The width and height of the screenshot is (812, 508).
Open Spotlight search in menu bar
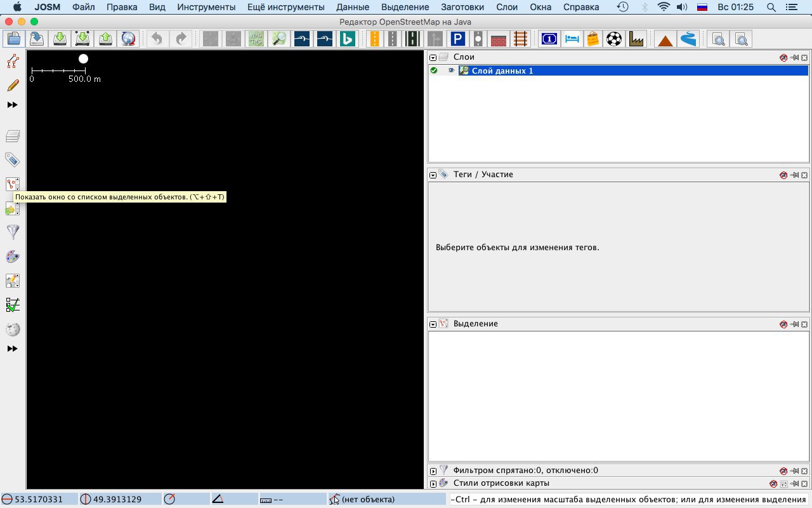click(771, 7)
